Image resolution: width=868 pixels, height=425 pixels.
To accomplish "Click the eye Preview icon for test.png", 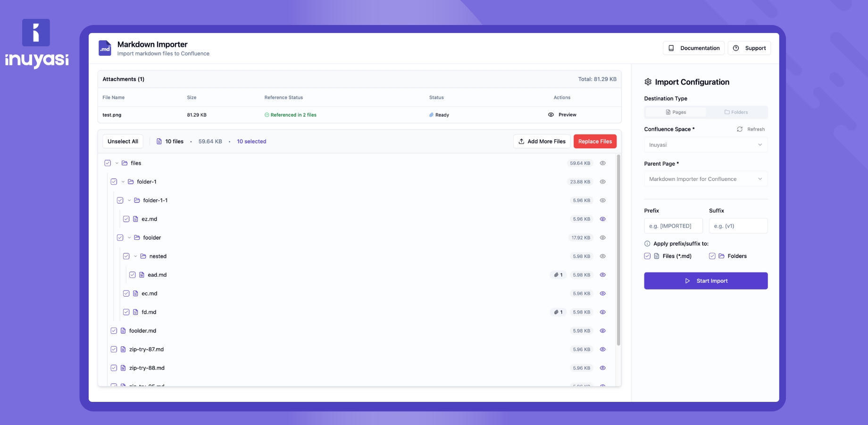I will 551,115.
